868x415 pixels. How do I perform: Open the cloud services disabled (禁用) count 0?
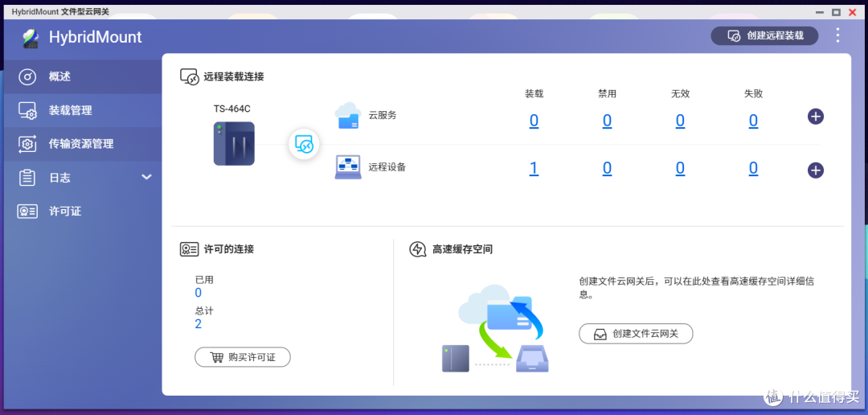608,121
